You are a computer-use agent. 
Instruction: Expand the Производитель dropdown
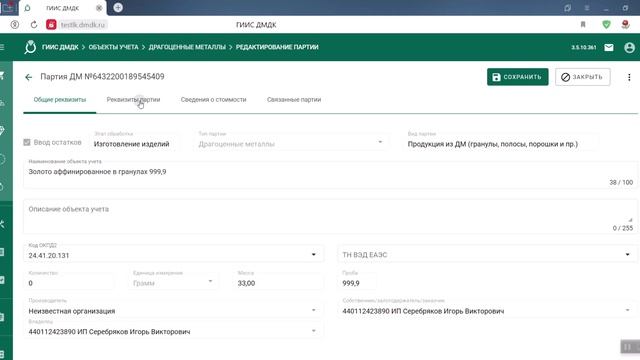click(x=313, y=310)
